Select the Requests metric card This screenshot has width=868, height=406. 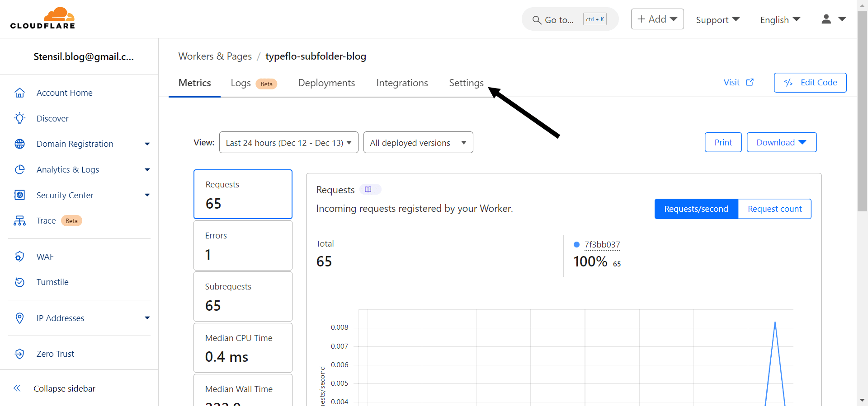point(243,194)
